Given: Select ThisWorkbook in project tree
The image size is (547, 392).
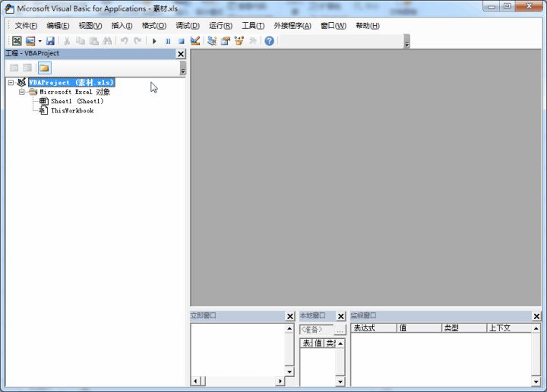Looking at the screenshot, I should (x=72, y=111).
